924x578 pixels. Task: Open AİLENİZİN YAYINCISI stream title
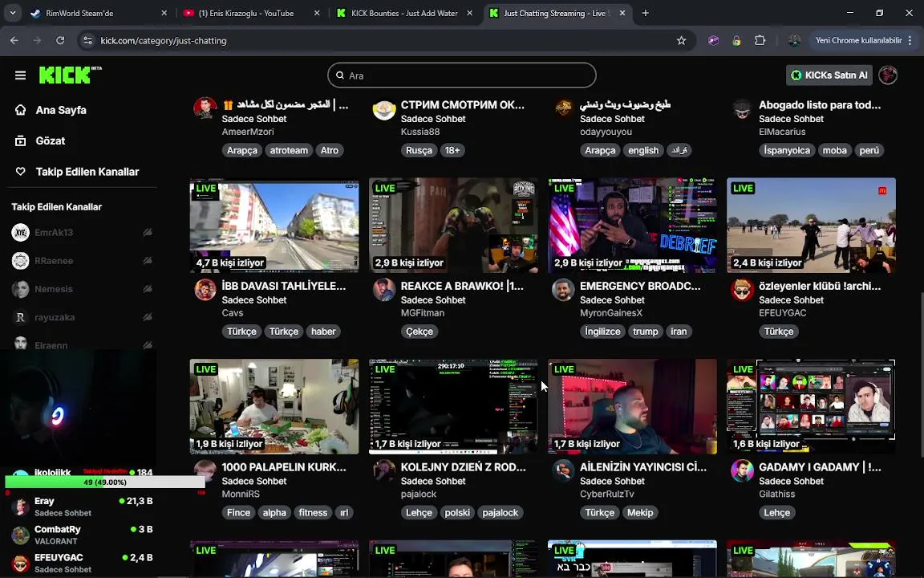pos(643,467)
